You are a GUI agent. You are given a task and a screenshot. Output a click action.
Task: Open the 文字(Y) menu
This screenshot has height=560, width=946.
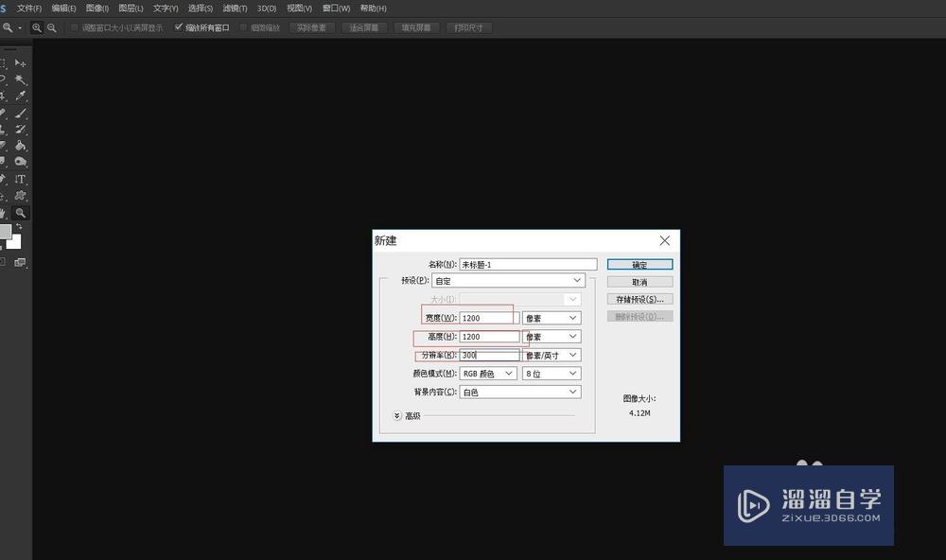pos(166,9)
